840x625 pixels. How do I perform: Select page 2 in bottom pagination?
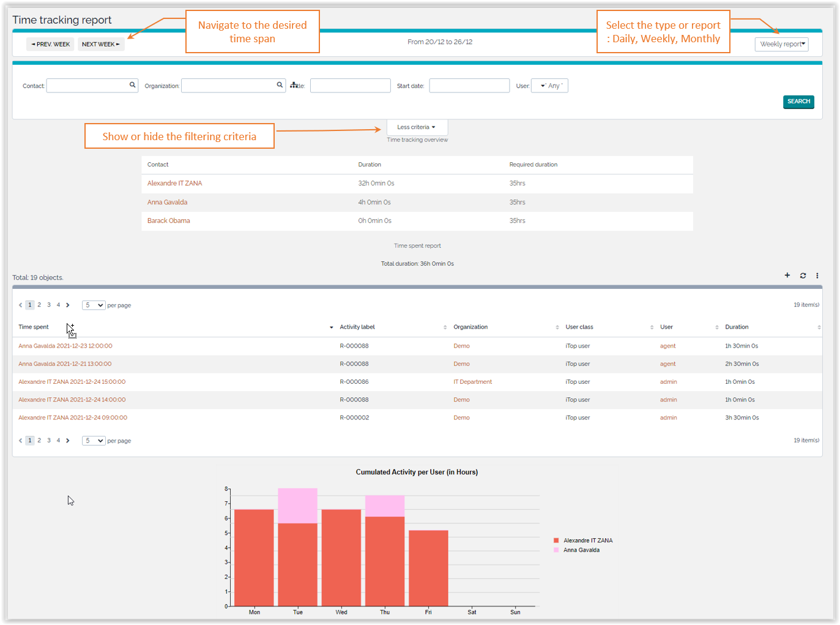39,440
